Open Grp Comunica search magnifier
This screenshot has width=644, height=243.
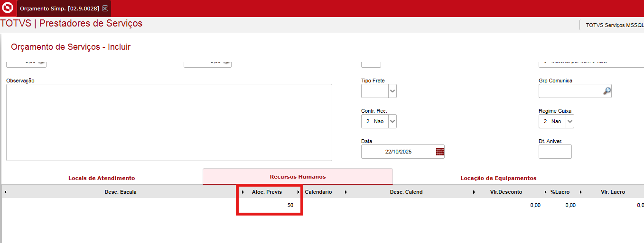pyautogui.click(x=607, y=91)
